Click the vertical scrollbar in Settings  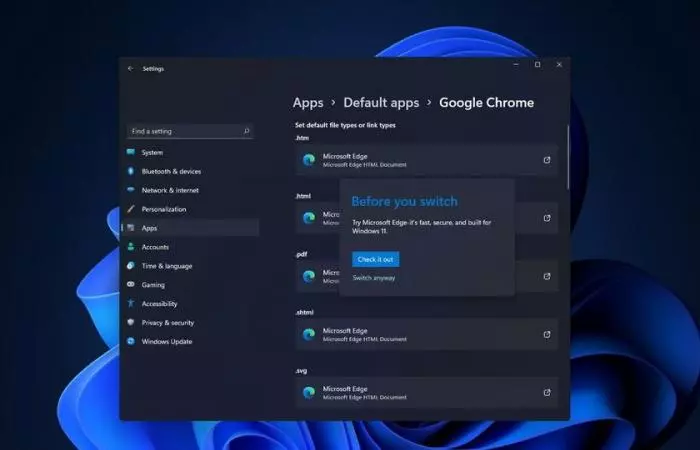[568, 157]
